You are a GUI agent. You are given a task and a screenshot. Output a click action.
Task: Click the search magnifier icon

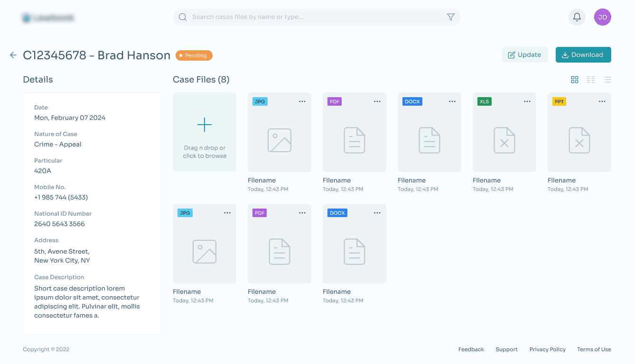point(183,17)
